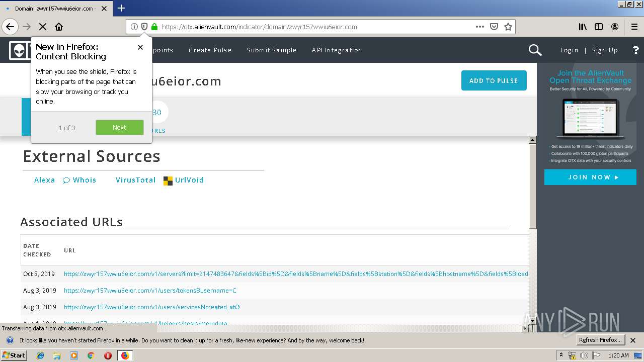The image size is (644, 362).
Task: Open the UrlVoid external source link
Action: click(x=184, y=180)
